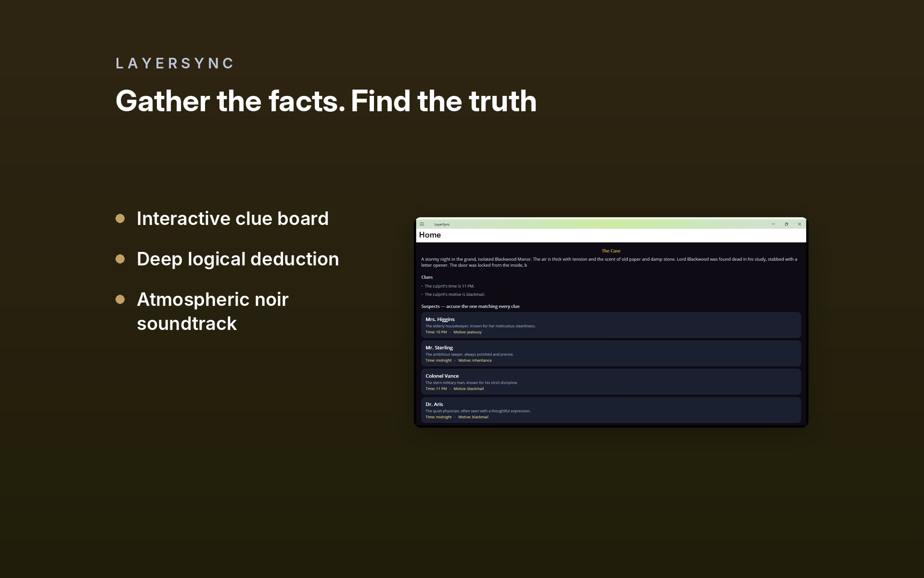
Task: Click the LAYERSYNC brand label
Action: 175,63
